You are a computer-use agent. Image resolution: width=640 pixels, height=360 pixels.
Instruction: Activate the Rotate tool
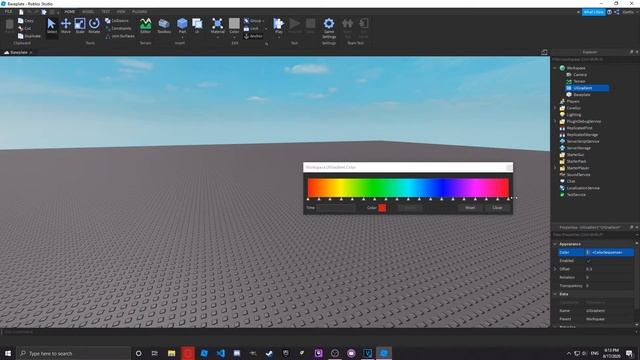[94, 26]
